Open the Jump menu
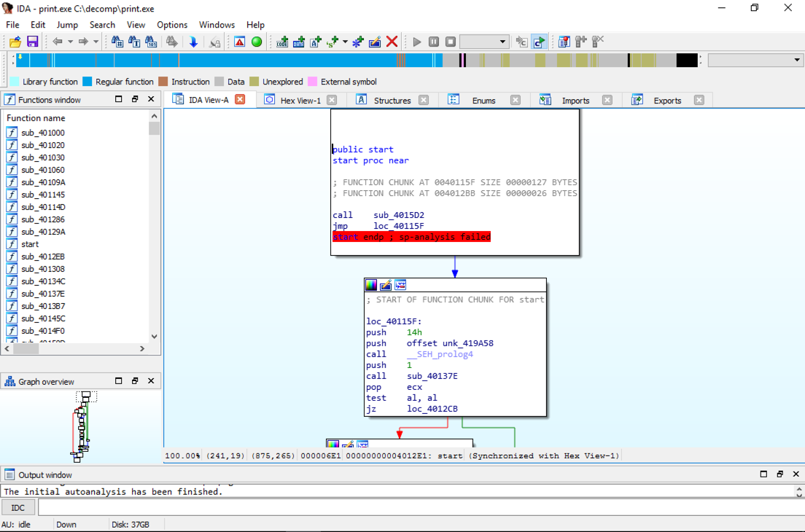The width and height of the screenshot is (805, 532). [x=67, y=25]
